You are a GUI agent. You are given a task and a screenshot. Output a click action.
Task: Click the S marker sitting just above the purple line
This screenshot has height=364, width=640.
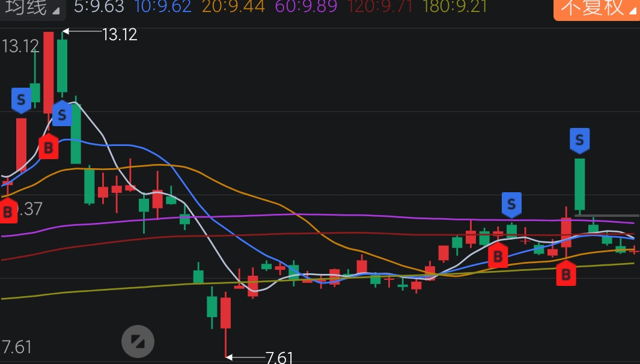[x=511, y=205]
